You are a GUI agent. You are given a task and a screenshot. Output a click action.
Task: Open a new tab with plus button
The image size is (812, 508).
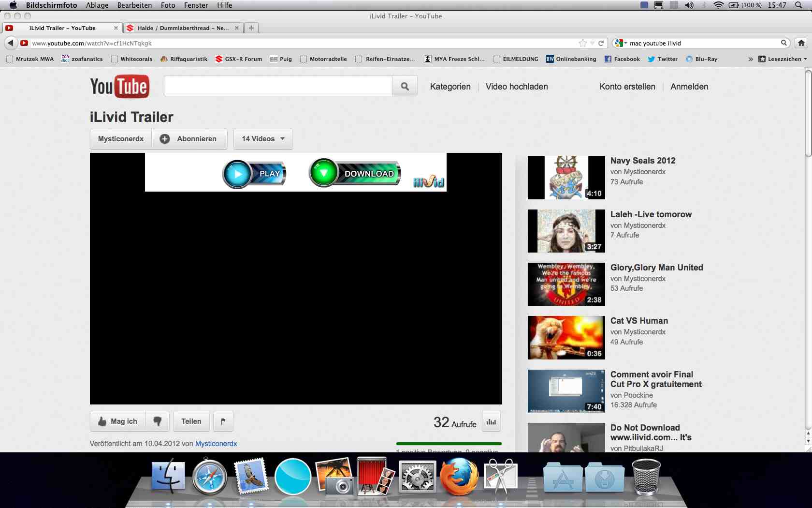pyautogui.click(x=251, y=28)
